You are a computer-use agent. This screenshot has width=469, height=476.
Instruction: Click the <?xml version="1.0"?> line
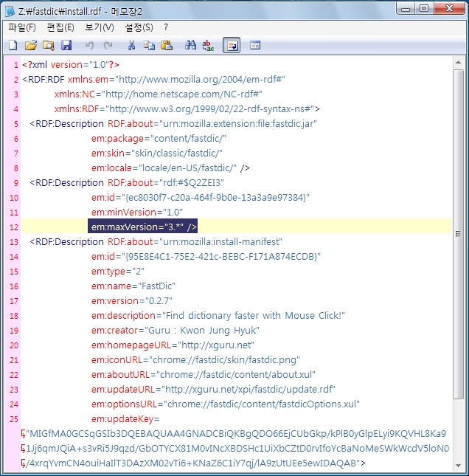pos(71,65)
